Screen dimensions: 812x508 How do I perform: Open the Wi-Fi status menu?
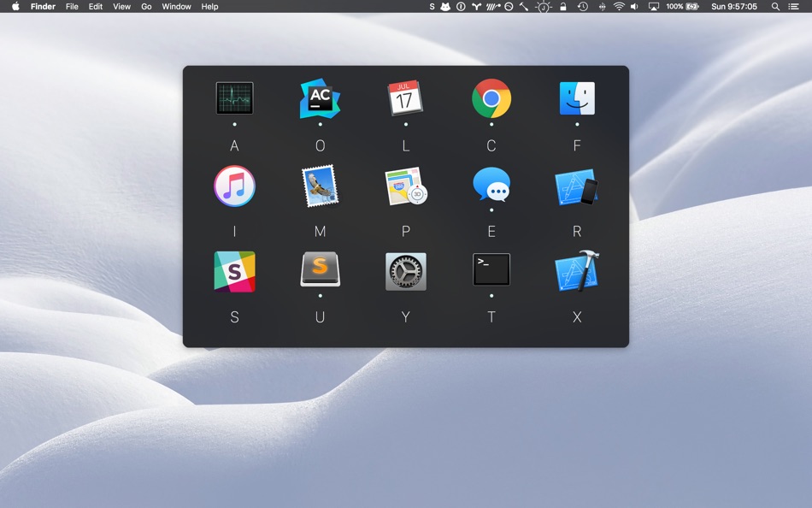coord(619,6)
